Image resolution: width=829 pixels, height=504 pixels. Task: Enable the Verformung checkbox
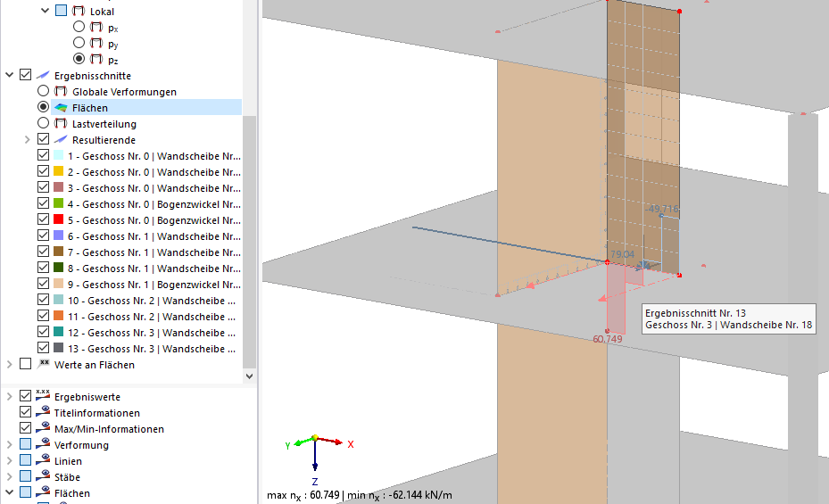tap(25, 443)
